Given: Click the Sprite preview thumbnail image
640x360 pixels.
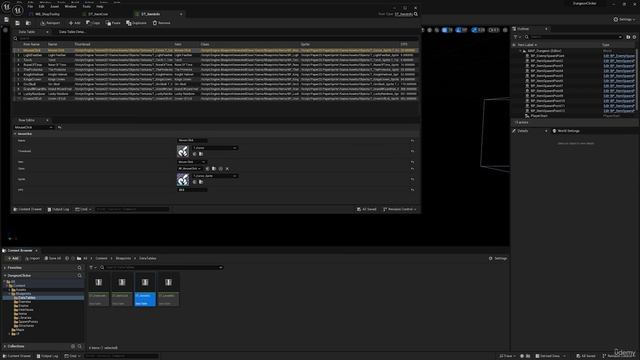Looking at the screenshot, I should (x=183, y=180).
